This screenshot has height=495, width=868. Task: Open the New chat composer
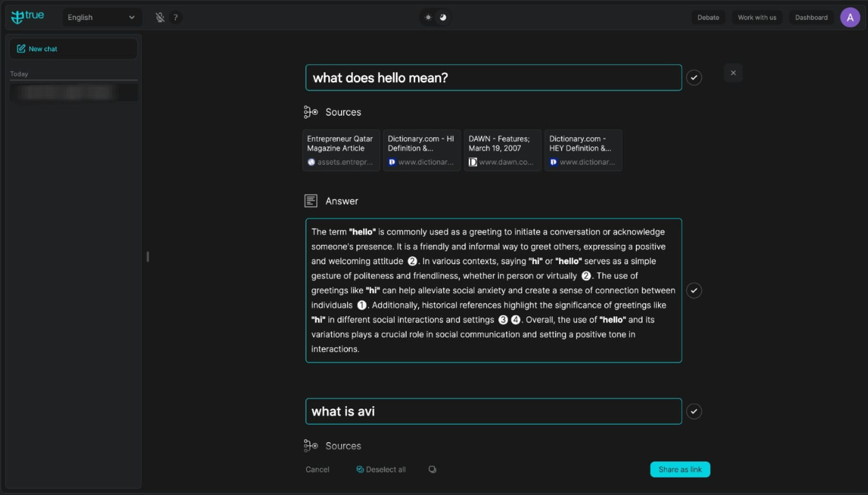tap(74, 48)
